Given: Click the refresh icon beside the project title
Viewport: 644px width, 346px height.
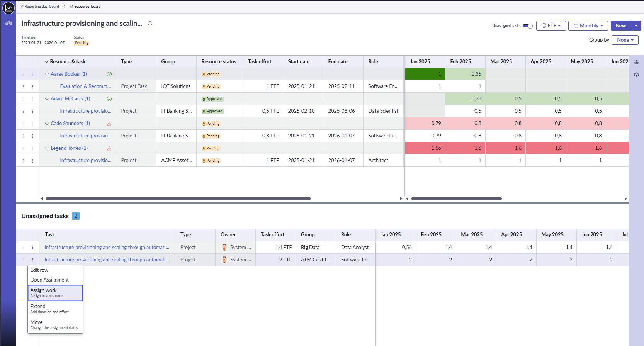Looking at the screenshot, I should 150,24.
